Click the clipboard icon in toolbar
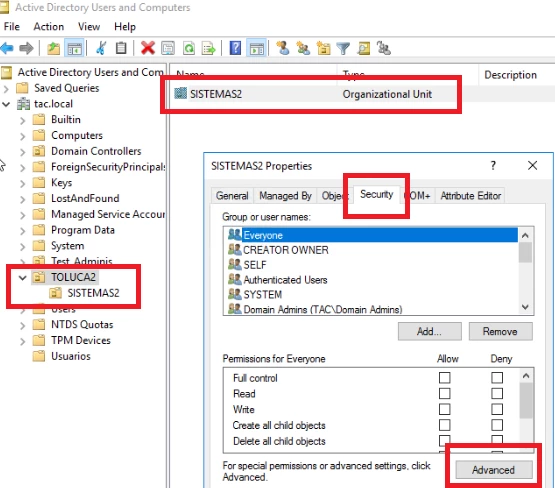Viewport: 555px width, 488px height. [x=121, y=48]
